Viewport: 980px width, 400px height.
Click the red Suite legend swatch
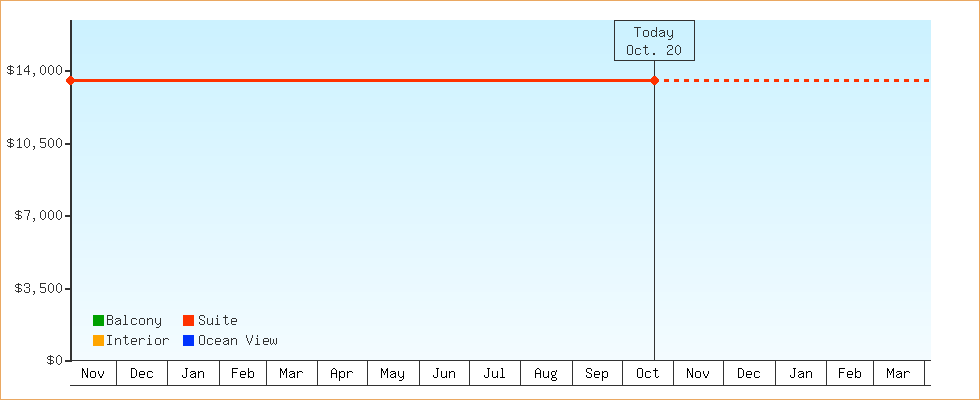188,321
